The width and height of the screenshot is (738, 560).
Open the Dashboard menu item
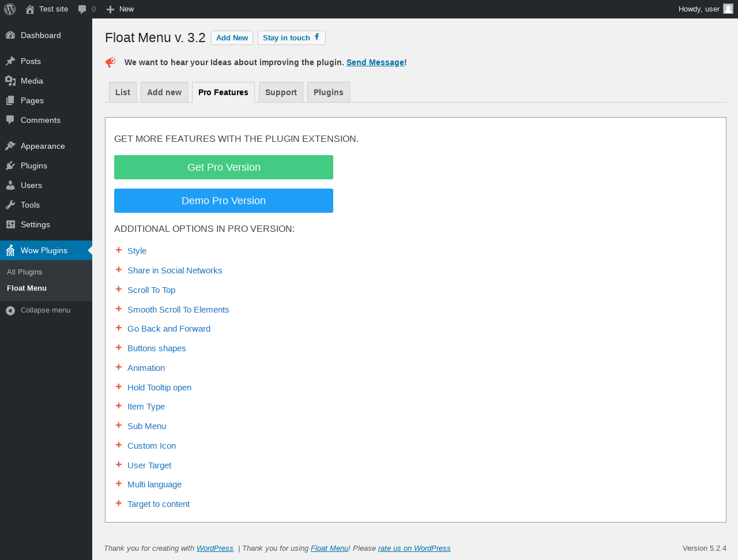click(x=46, y=35)
